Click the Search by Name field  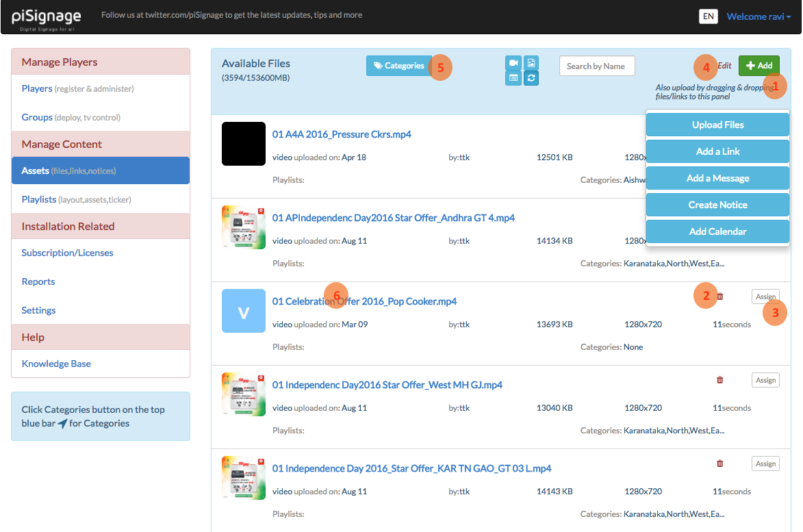(x=597, y=66)
